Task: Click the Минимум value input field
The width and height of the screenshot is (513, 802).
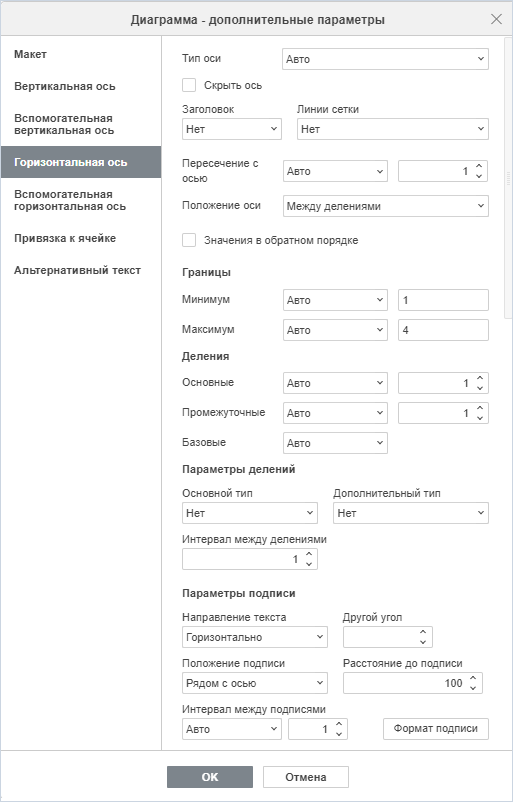Action: click(x=443, y=300)
